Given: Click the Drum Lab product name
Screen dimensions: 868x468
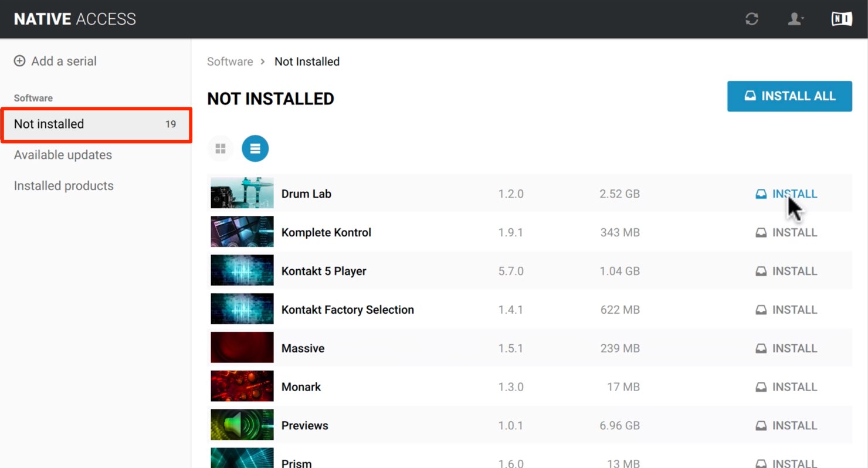Looking at the screenshot, I should pos(306,194).
